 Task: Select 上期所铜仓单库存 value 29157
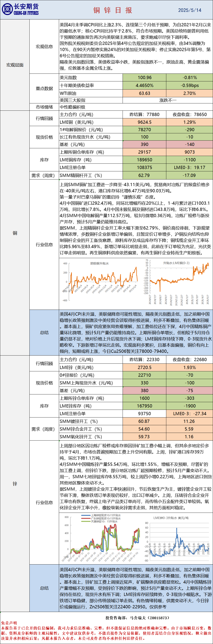pos(144,152)
